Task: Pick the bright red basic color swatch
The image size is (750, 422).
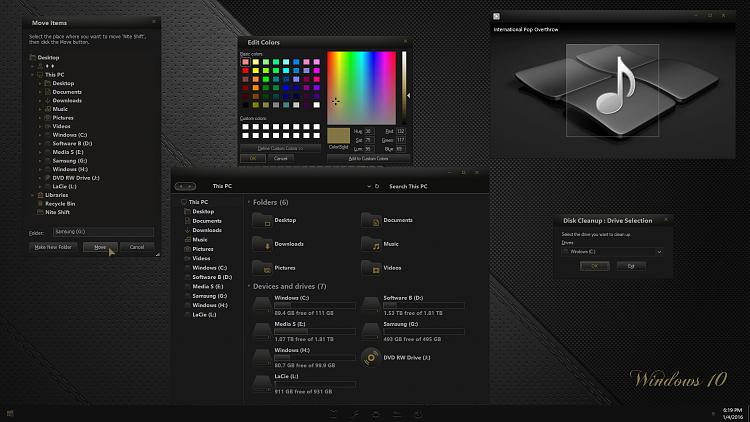Action: (x=245, y=71)
